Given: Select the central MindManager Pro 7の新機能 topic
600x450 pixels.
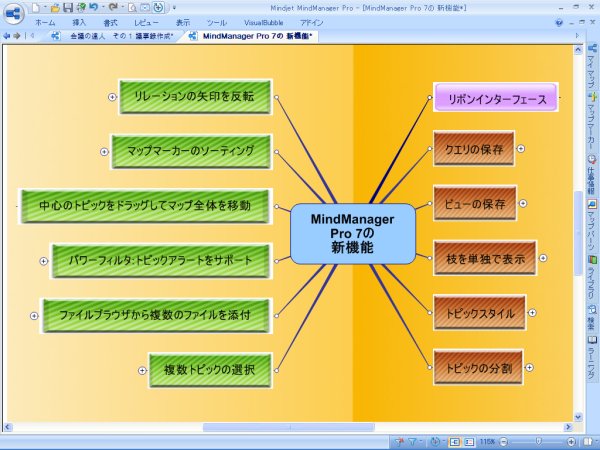Looking at the screenshot, I should (353, 234).
